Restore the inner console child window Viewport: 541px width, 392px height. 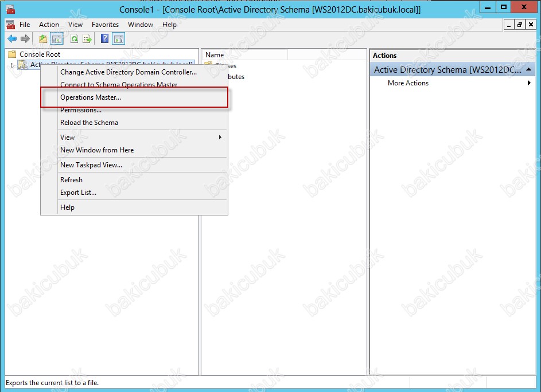pyautogui.click(x=520, y=25)
